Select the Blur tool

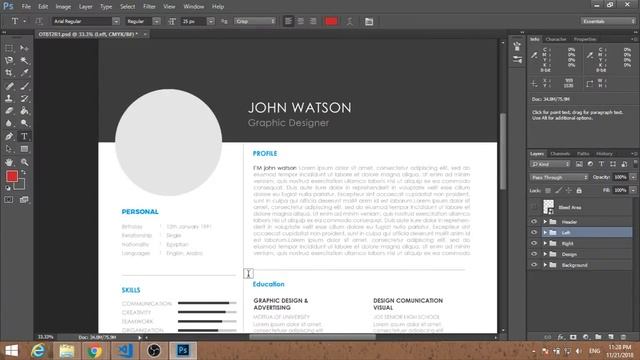point(9,123)
